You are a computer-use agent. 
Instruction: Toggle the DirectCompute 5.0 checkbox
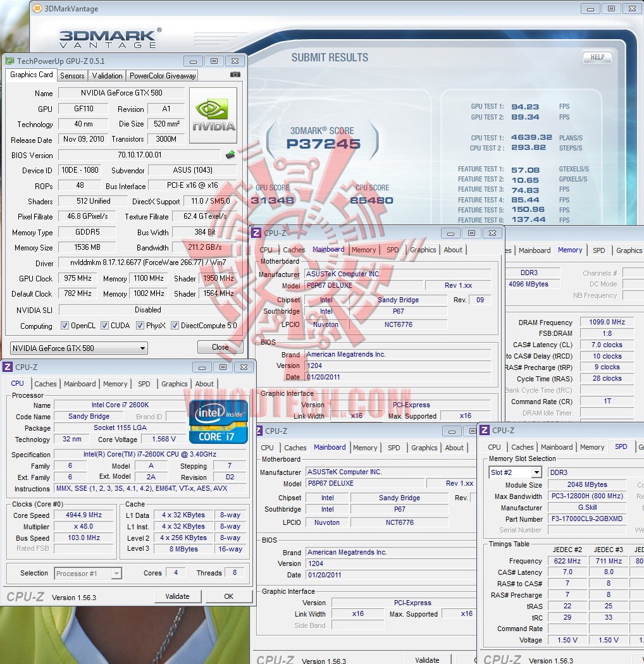point(175,326)
